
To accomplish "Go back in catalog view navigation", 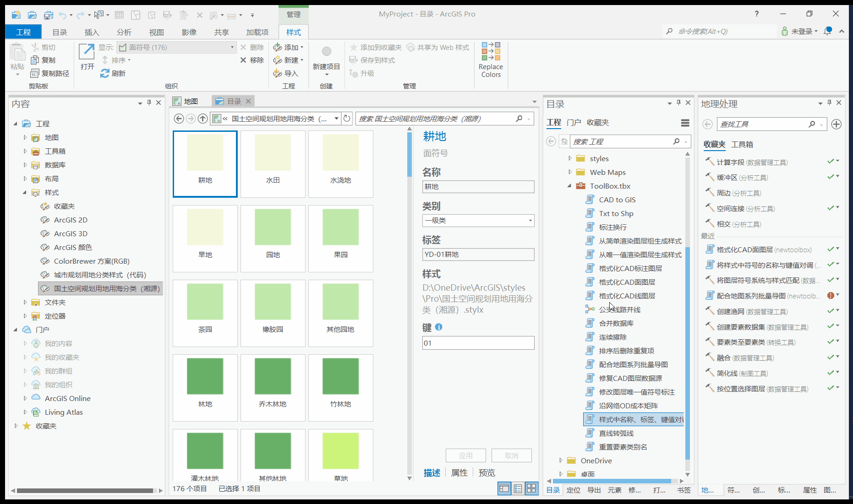I will (179, 119).
